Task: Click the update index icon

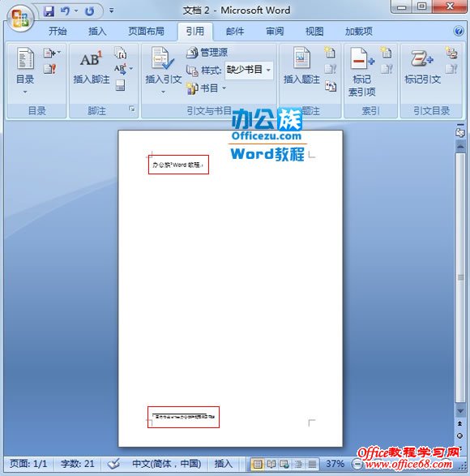Action: click(387, 69)
